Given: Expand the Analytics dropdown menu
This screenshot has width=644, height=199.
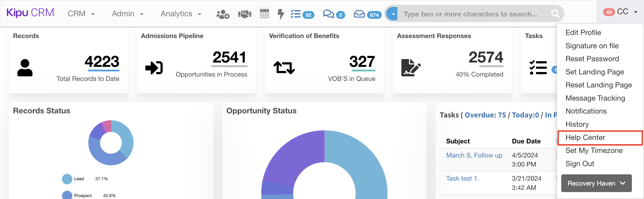Looking at the screenshot, I should (181, 14).
